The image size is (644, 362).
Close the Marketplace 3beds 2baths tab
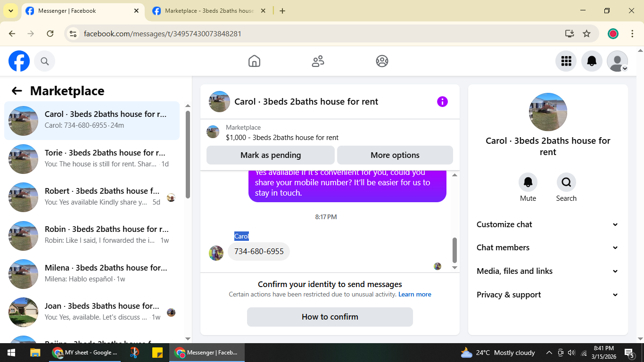[263, 11]
